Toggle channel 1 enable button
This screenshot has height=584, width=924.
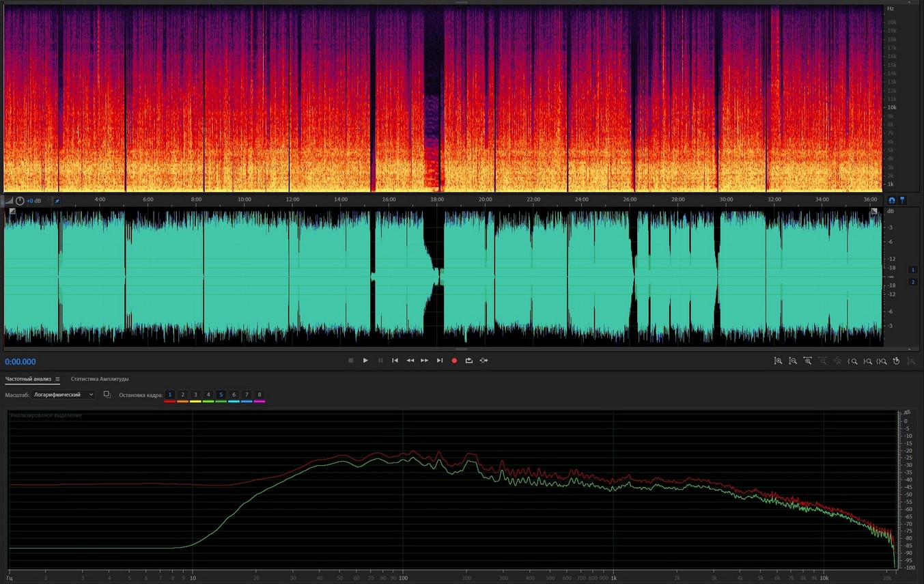point(912,270)
